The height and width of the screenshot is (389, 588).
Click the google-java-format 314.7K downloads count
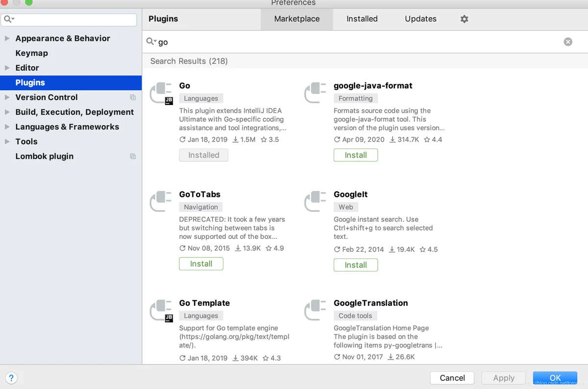[x=404, y=140]
